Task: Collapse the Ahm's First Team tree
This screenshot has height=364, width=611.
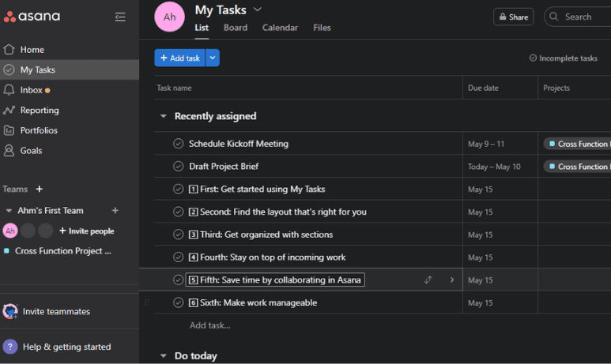Action: 9,211
